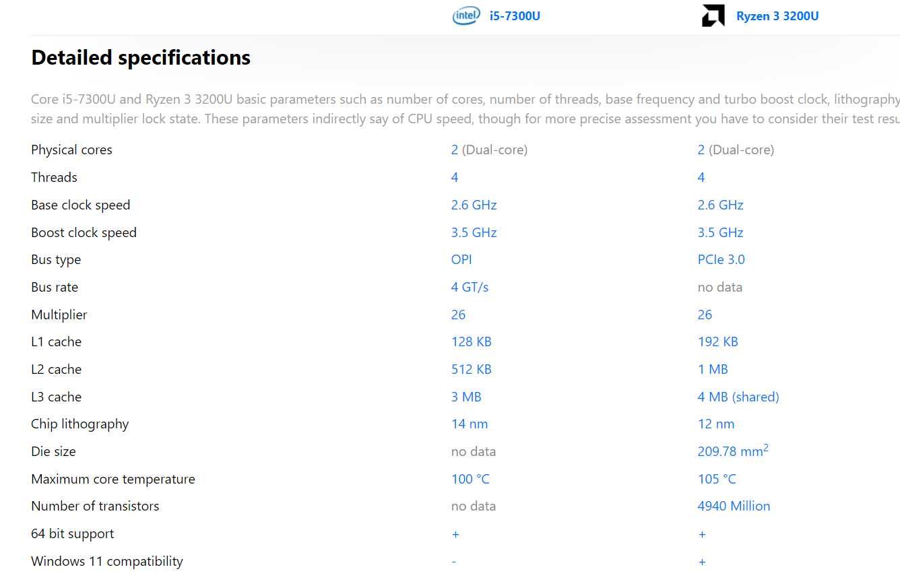Click Ryzen's Windows 11 compatibility plus sign

point(702,562)
